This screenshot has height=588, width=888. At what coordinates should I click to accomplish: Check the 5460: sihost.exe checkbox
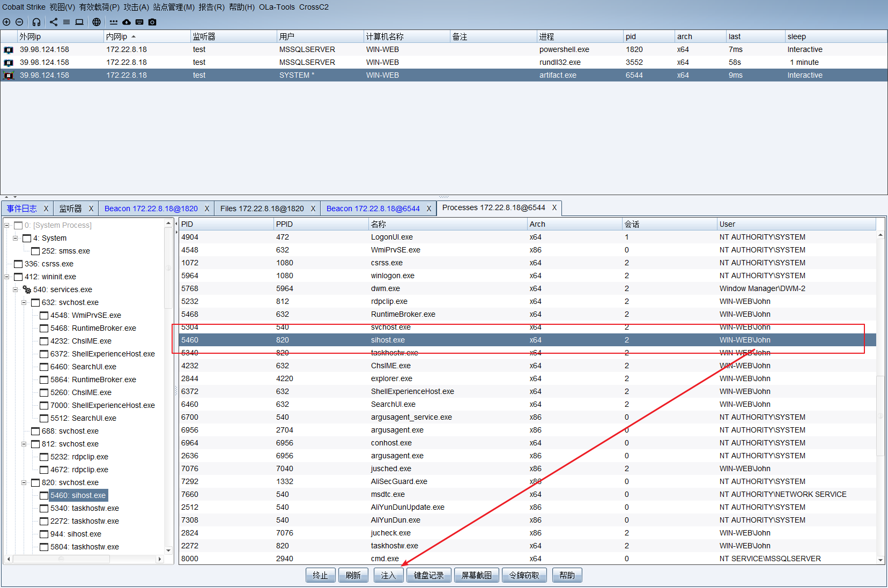click(44, 495)
